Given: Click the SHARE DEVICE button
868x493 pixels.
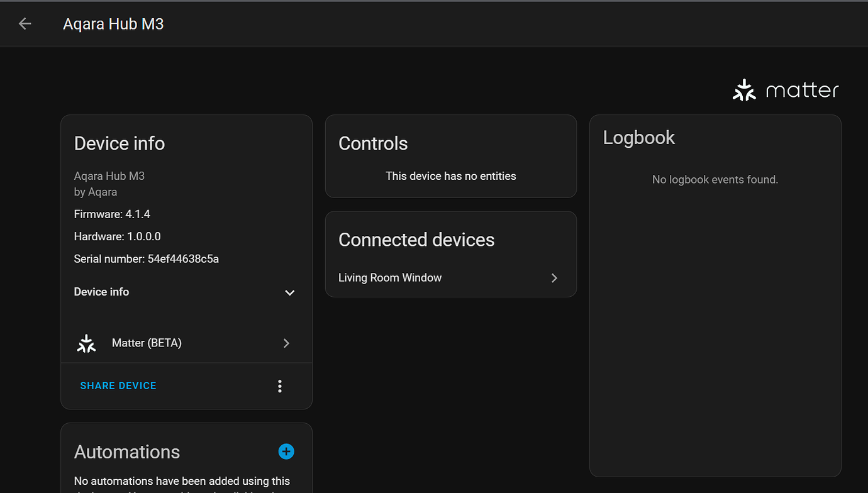Looking at the screenshot, I should (x=118, y=385).
